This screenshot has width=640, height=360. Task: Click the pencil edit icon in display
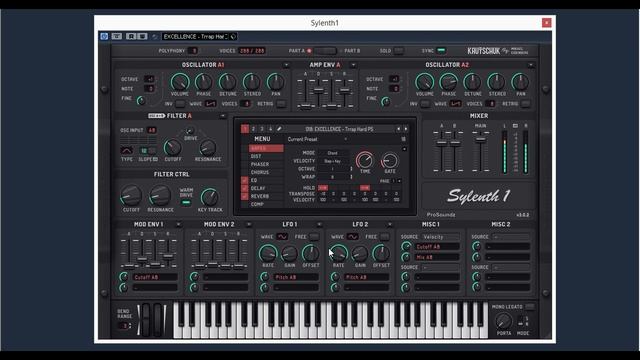(279, 129)
